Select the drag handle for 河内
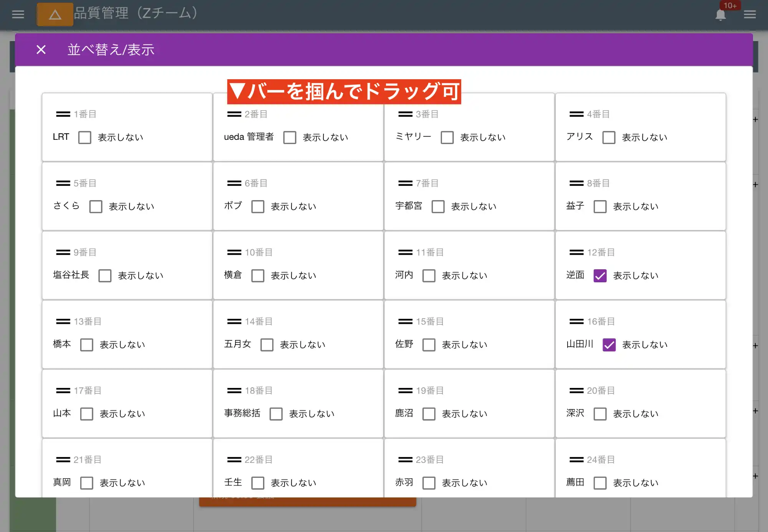 pos(405,252)
